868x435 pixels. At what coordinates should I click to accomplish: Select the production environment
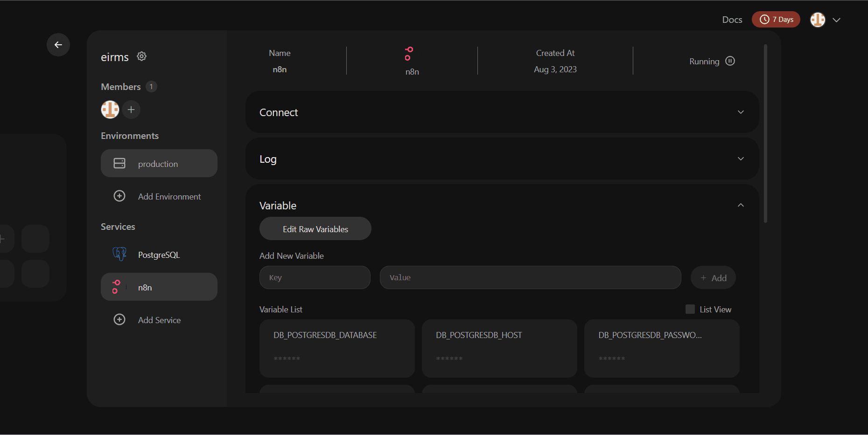tap(159, 163)
